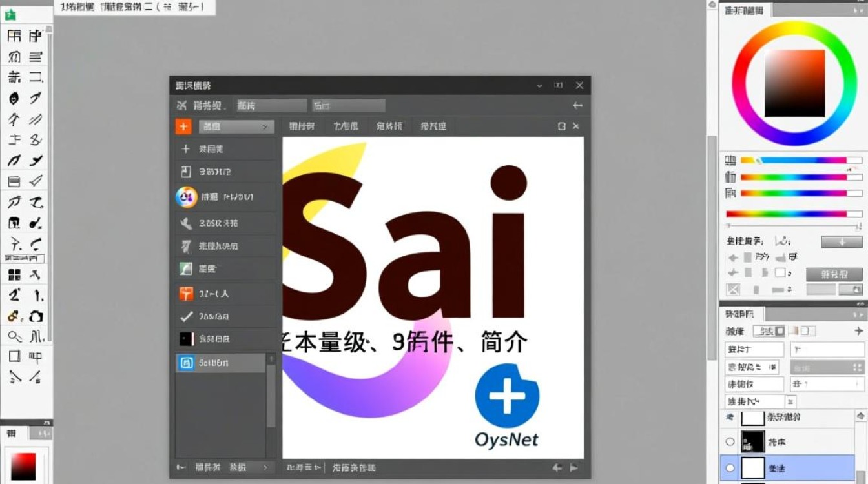Expand the chevron in the dialog's bottom-left bar
This screenshot has width=868, height=484.
point(265,467)
